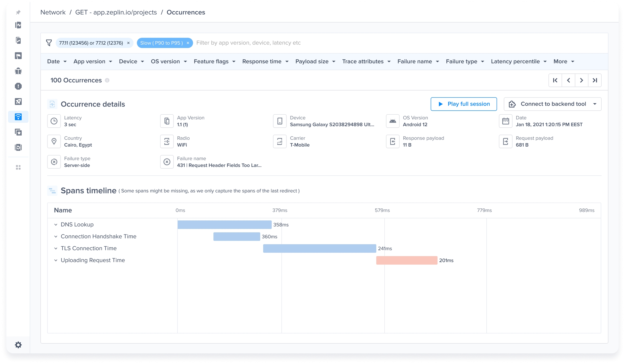
Task: Click the settings gear icon
Action: (18, 345)
